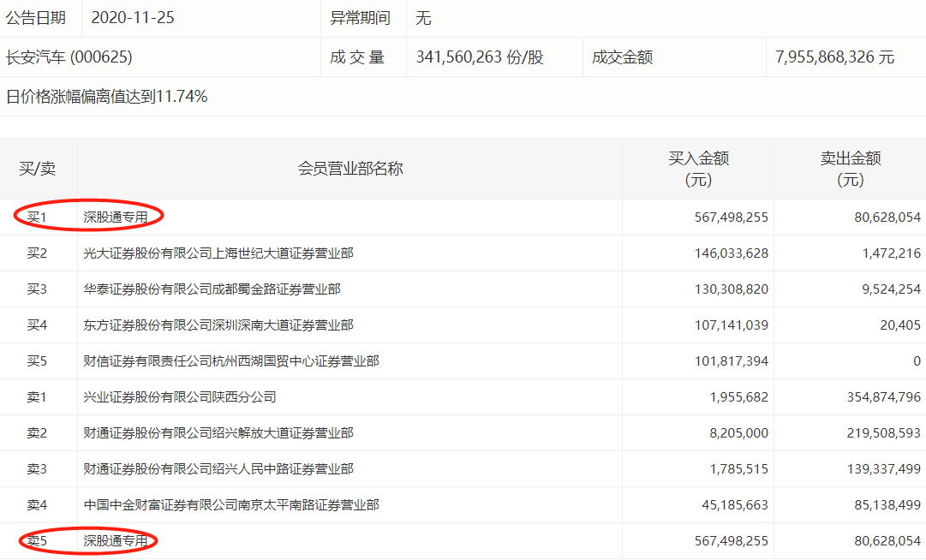Click 深股通专用 in the 卖5 row
The image size is (926, 560).
(116, 541)
